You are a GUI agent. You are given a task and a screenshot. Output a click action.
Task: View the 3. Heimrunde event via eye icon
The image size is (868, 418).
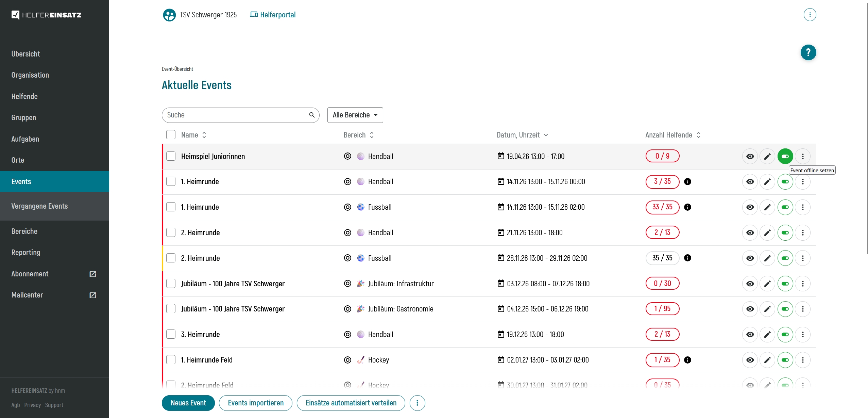pyautogui.click(x=750, y=334)
